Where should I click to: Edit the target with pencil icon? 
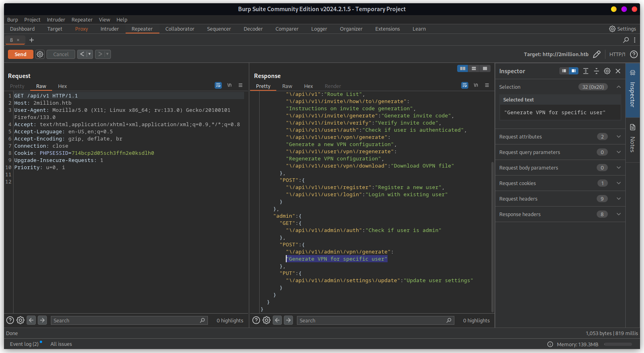pos(597,54)
